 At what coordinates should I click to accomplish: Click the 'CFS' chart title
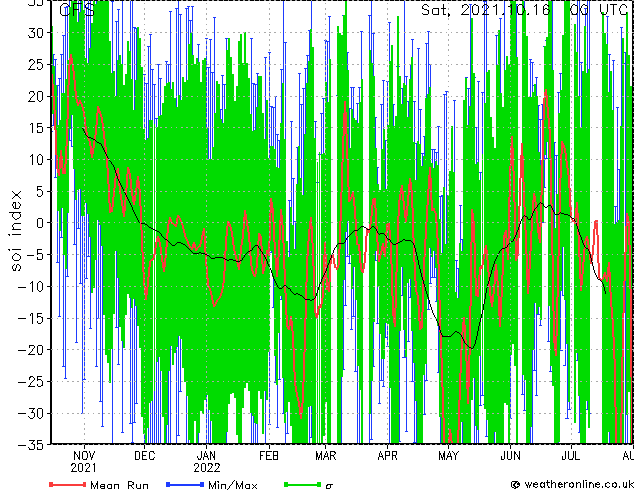(77, 10)
